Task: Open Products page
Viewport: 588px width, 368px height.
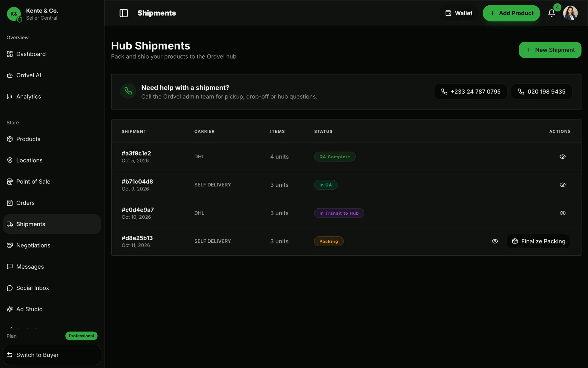Action: coord(52,139)
